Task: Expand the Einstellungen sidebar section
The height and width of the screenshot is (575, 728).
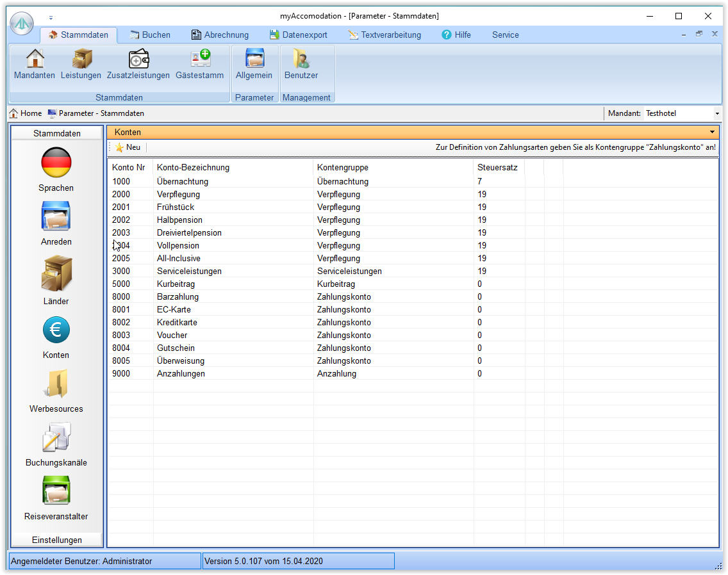Action: [56, 540]
